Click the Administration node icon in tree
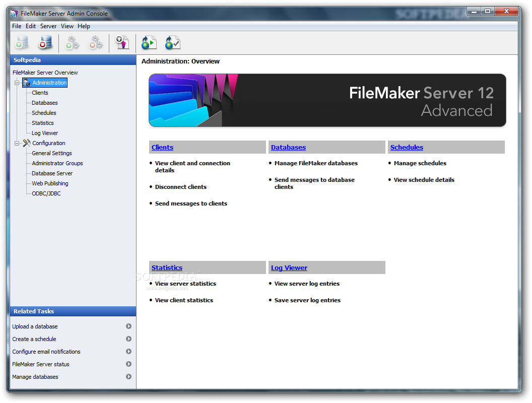This screenshot has height=403, width=532. tap(27, 83)
